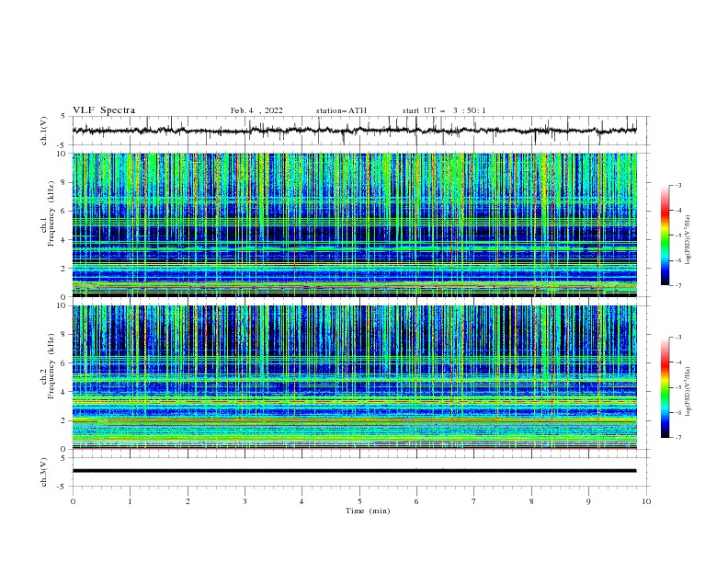This screenshot has width=728, height=563.
Task: Click the 'ch.1(V)' waveform axis label
Action: (44, 131)
